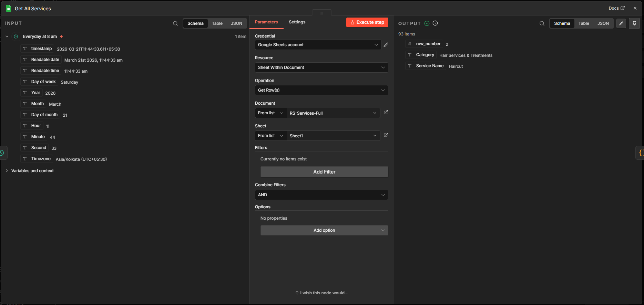Switch input view to Table

coord(217,23)
